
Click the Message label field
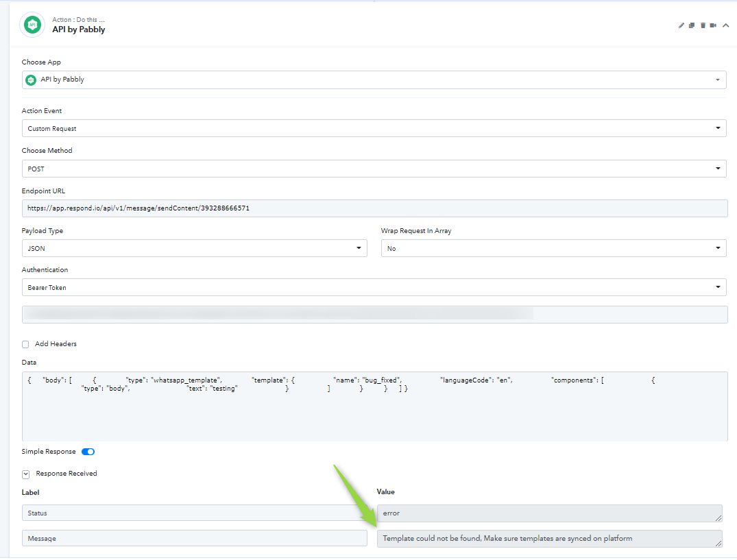195,538
